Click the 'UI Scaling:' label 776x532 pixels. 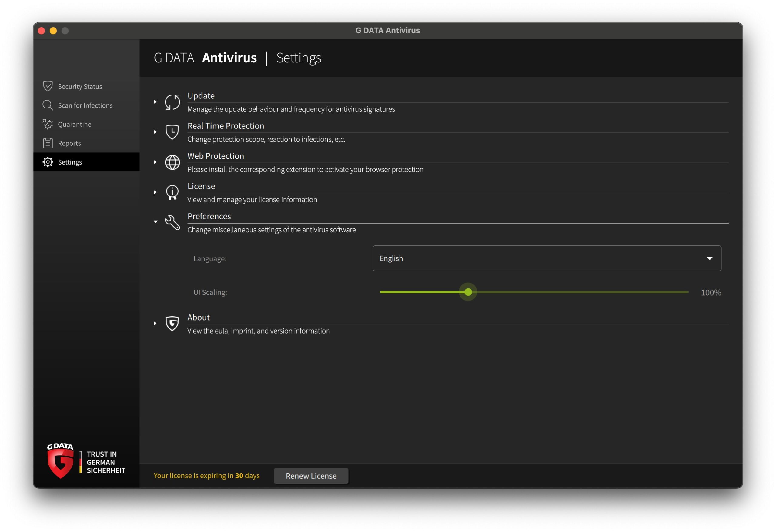point(210,292)
